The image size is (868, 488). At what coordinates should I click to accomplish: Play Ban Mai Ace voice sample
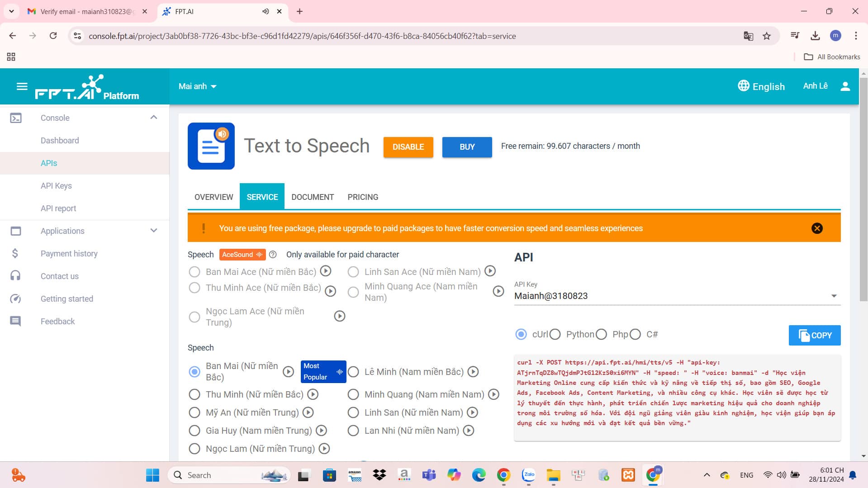pyautogui.click(x=326, y=271)
